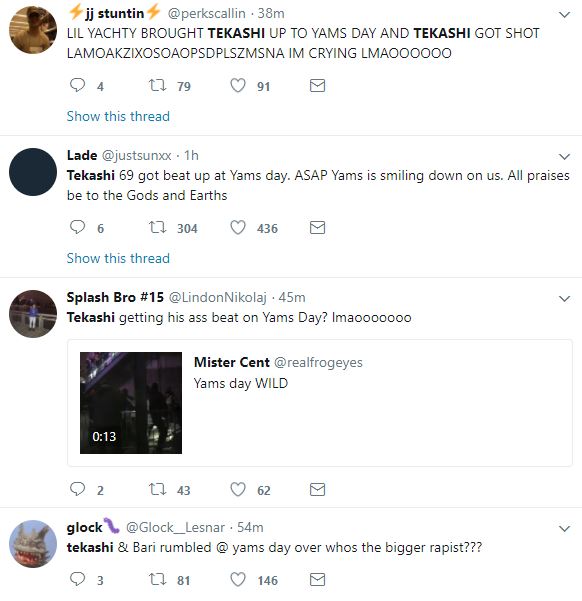The image size is (582, 601).
Task: Retweet the jj stuntin tweet
Action: pos(158,85)
